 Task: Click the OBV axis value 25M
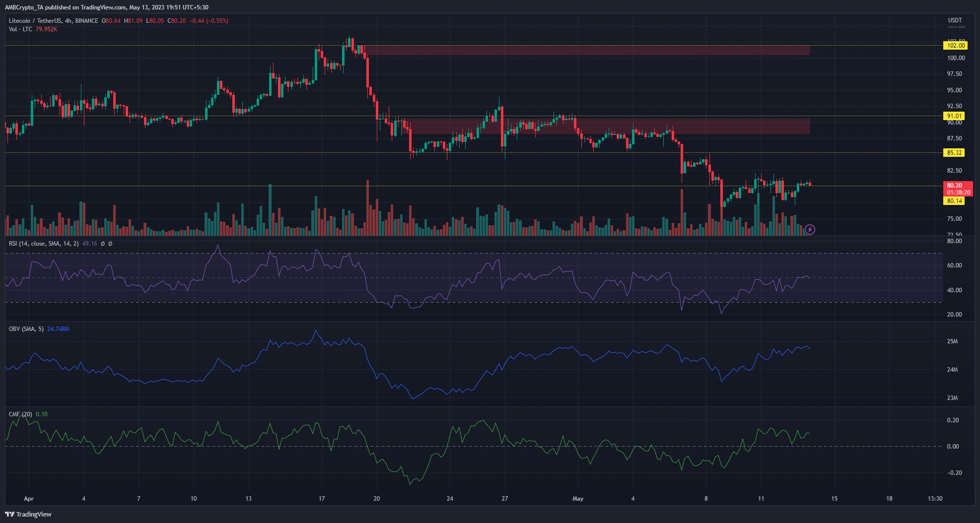pos(952,341)
